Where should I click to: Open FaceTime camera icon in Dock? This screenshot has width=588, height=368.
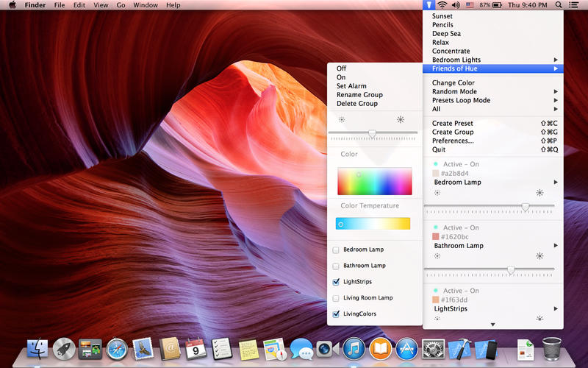(x=327, y=349)
